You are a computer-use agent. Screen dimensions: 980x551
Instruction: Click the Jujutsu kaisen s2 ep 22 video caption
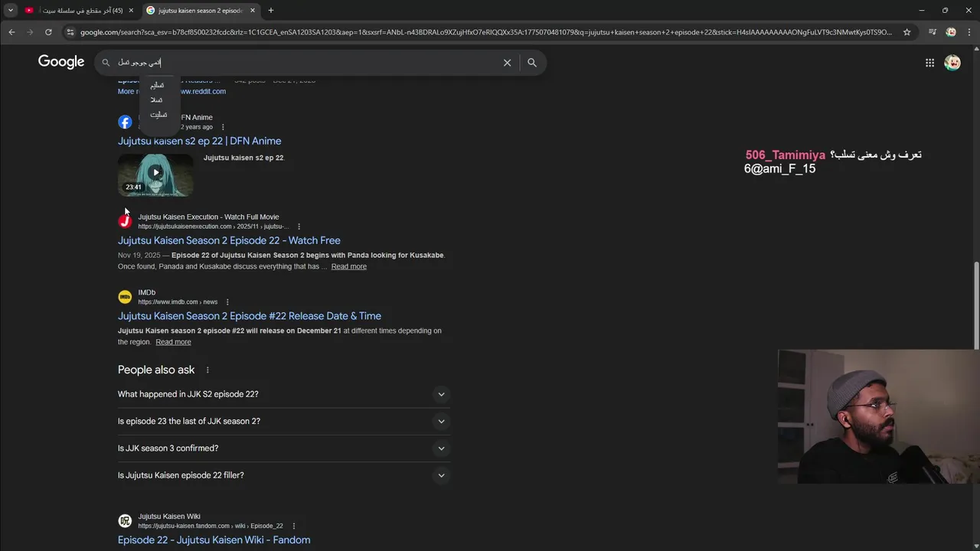point(243,158)
